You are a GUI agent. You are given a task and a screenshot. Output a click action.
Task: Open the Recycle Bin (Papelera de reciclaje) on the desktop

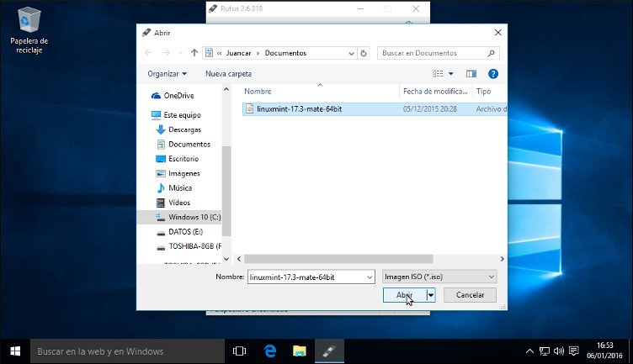[x=29, y=30]
